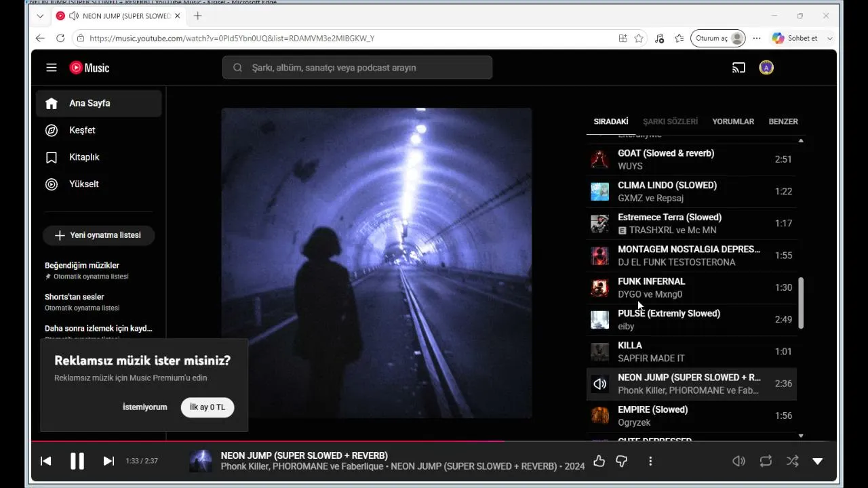Open the YouTube Music guide hamburger menu
This screenshot has width=868, height=488.
52,68
